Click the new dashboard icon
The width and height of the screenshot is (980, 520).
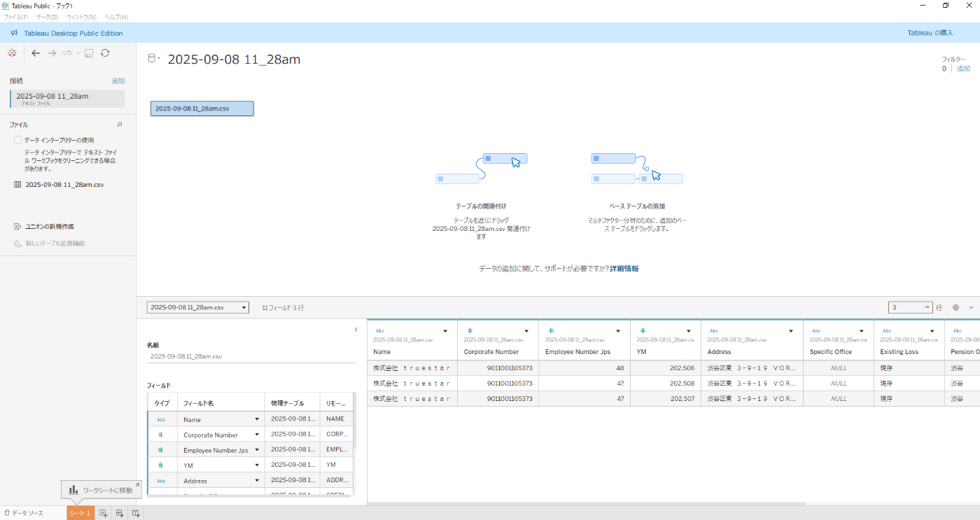(x=120, y=513)
